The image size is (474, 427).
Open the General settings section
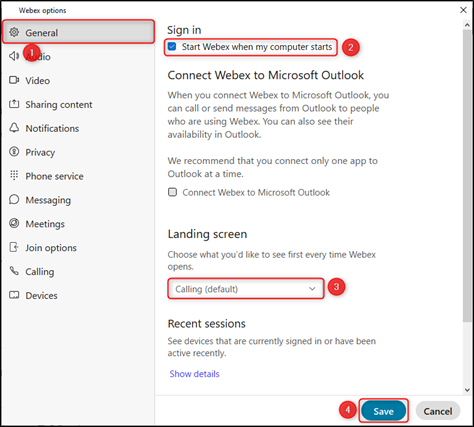tap(79, 32)
